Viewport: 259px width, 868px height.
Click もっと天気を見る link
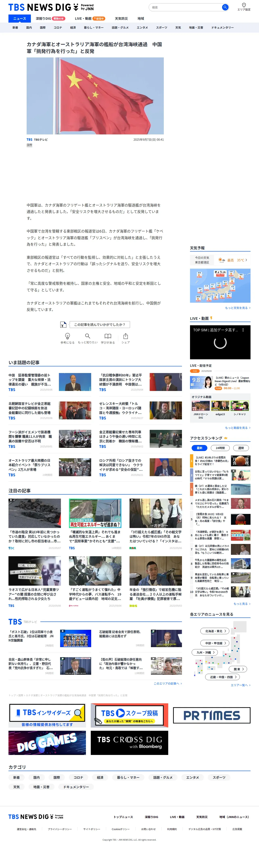tap(238, 308)
